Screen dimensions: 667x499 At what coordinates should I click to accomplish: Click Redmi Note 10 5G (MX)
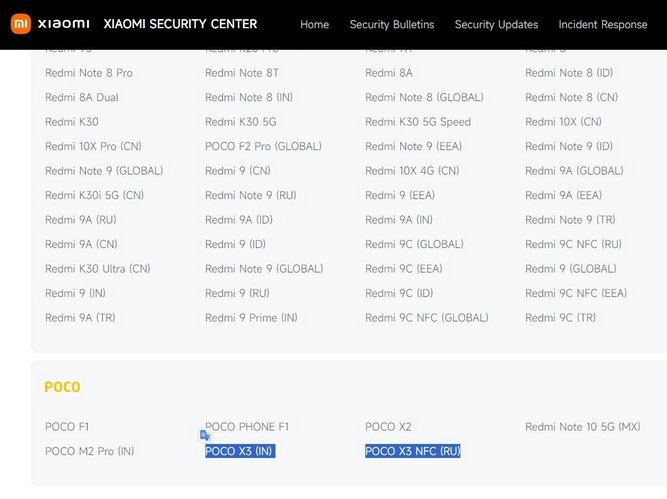coord(583,427)
